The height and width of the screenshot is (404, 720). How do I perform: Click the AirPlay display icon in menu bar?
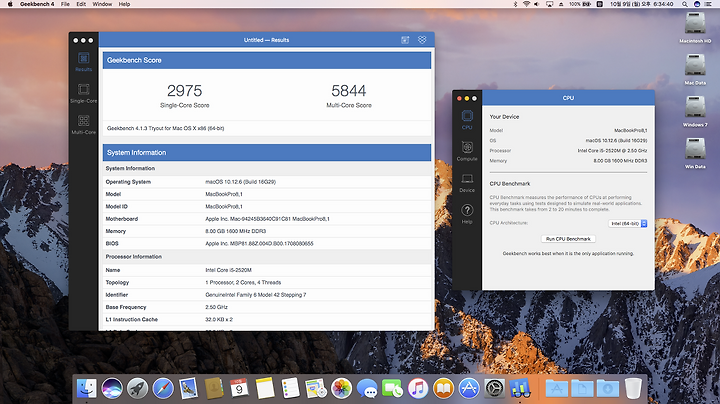point(549,4)
